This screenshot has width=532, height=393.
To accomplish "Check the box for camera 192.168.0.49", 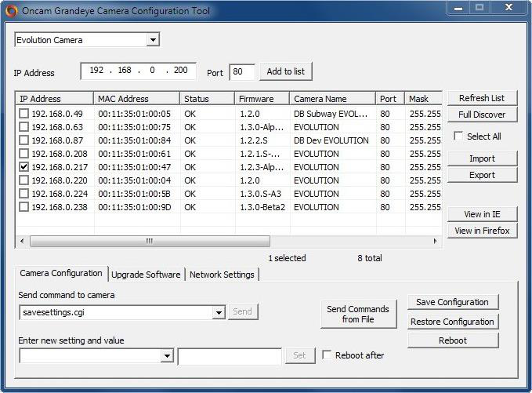I will pyautogui.click(x=24, y=114).
